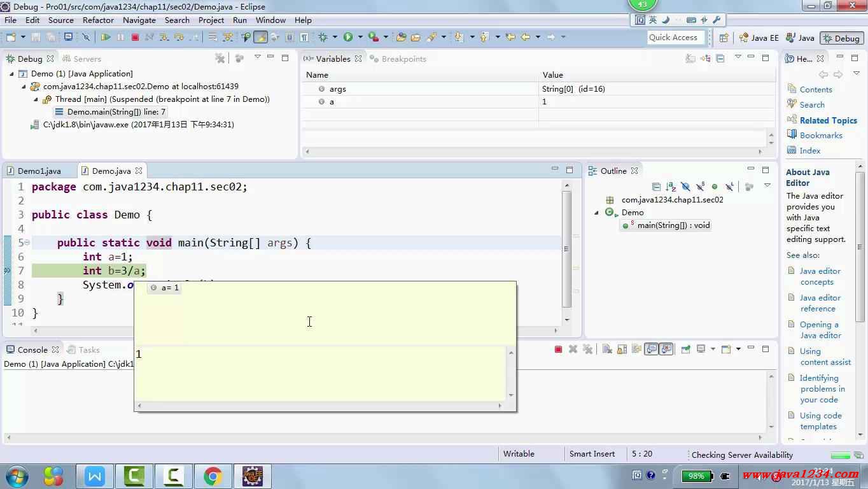
Task: Click the Quick Access search field
Action: coord(676,38)
